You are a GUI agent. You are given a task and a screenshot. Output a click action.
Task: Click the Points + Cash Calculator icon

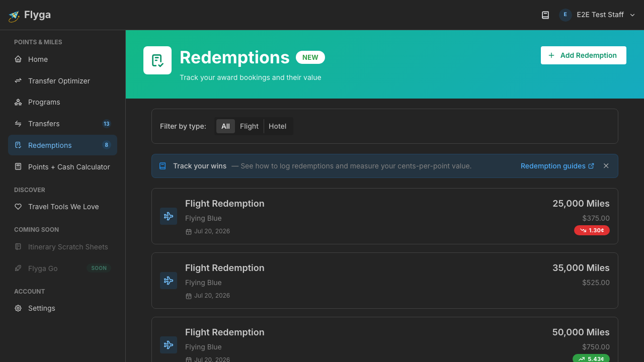pos(18,167)
